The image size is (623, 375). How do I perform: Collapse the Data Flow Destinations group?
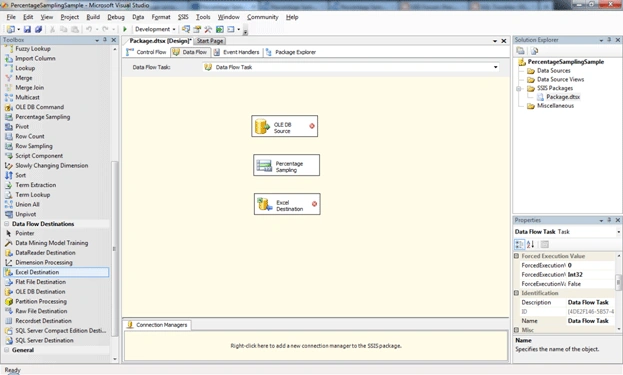[7, 224]
